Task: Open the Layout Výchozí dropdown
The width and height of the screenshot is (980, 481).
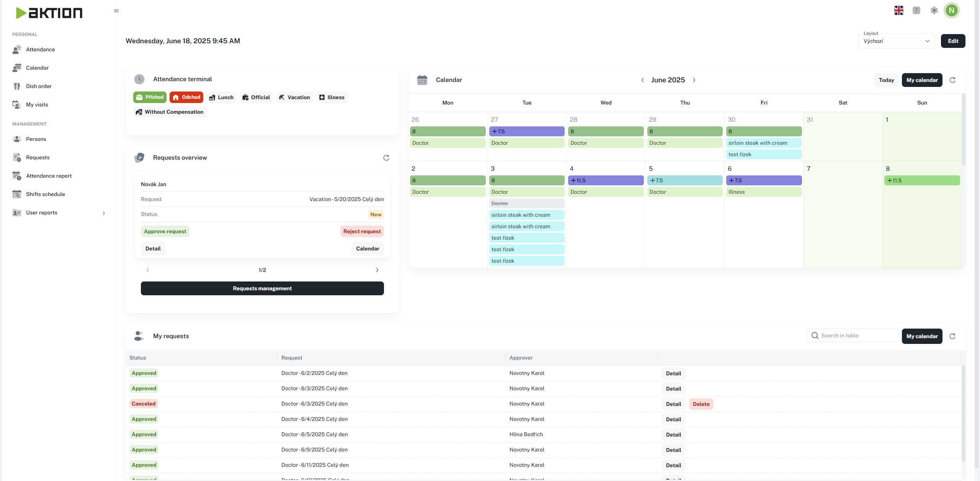Action: 896,41
